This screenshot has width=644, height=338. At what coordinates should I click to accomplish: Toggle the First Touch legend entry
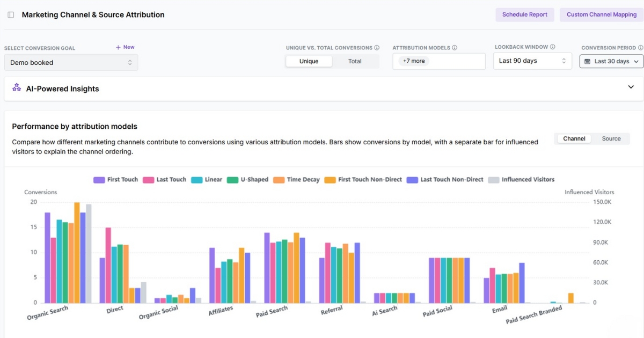click(115, 179)
